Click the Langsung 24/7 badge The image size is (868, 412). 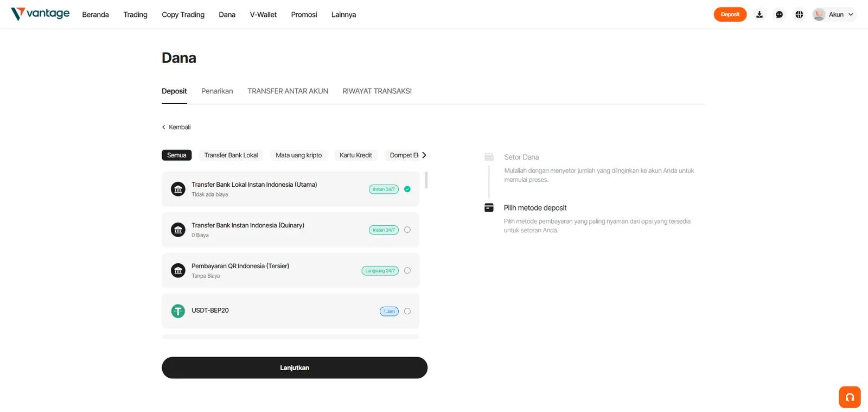380,271
